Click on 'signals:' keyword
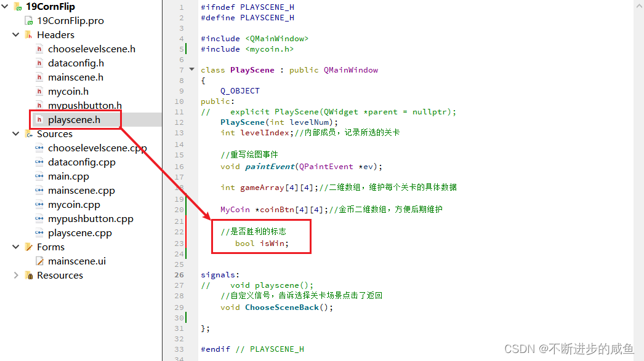 coord(220,275)
